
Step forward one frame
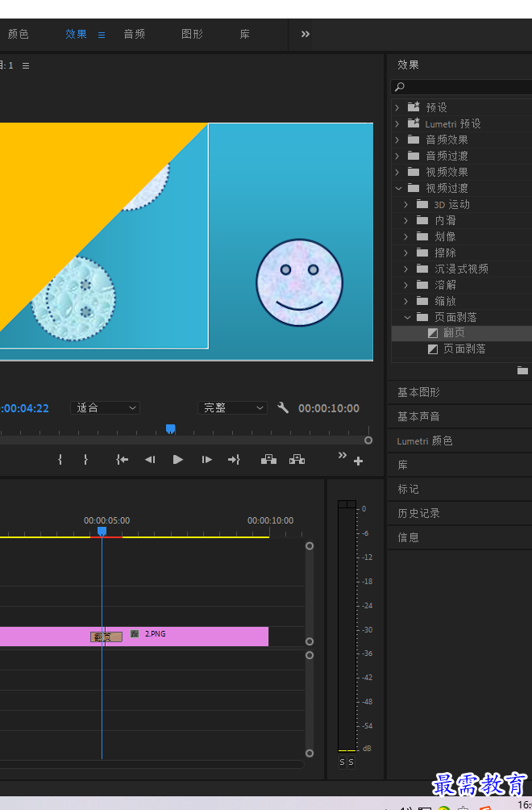(206, 459)
